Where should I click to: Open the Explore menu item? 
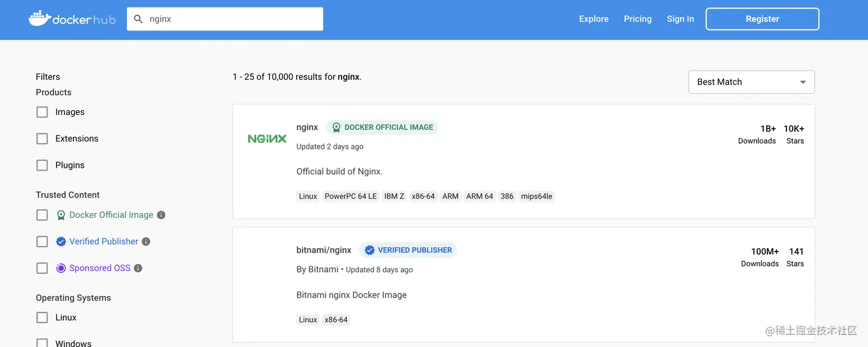click(594, 19)
